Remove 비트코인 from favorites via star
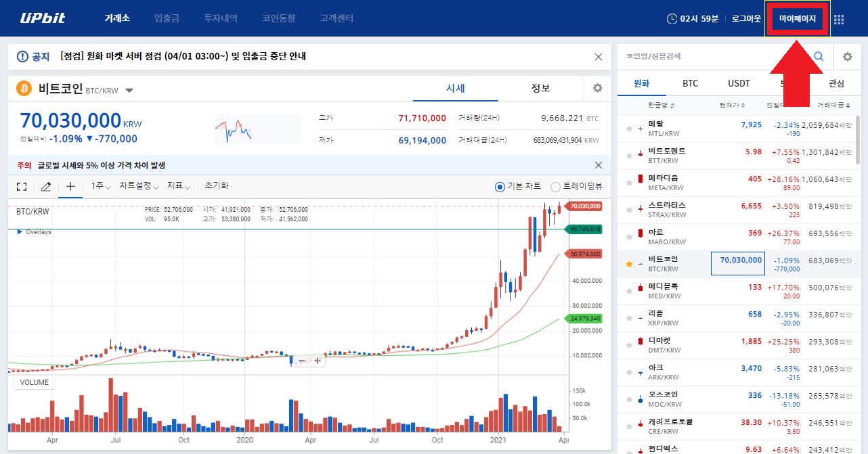The height and width of the screenshot is (454, 868). [629, 264]
